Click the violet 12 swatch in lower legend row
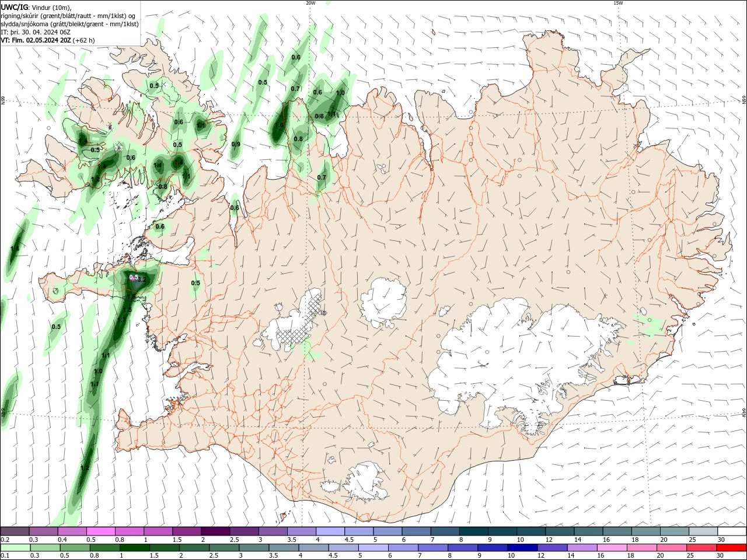Viewport: 747px width, 560px height. coord(552,548)
